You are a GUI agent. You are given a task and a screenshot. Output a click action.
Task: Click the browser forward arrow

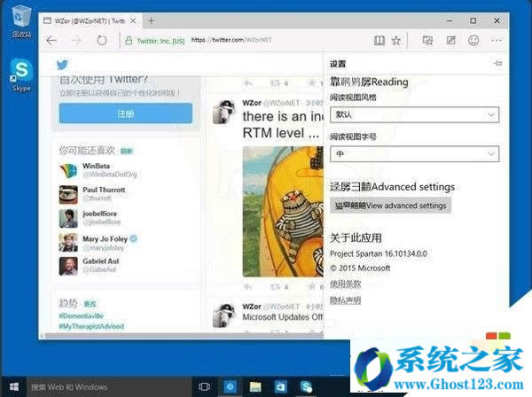76,41
